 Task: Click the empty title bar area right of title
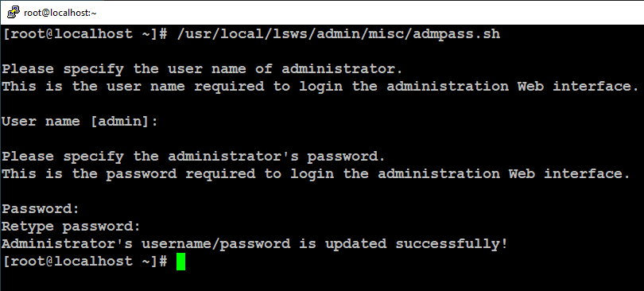(x=370, y=13)
